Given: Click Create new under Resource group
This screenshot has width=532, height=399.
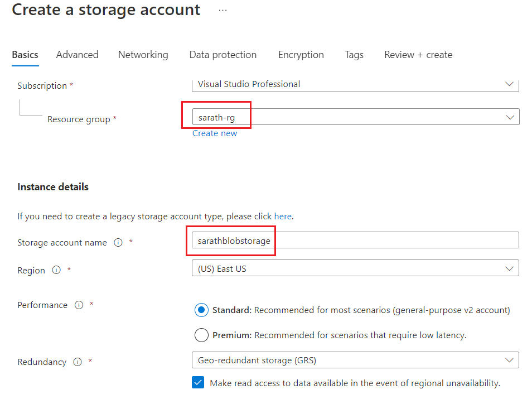Looking at the screenshot, I should point(215,133).
